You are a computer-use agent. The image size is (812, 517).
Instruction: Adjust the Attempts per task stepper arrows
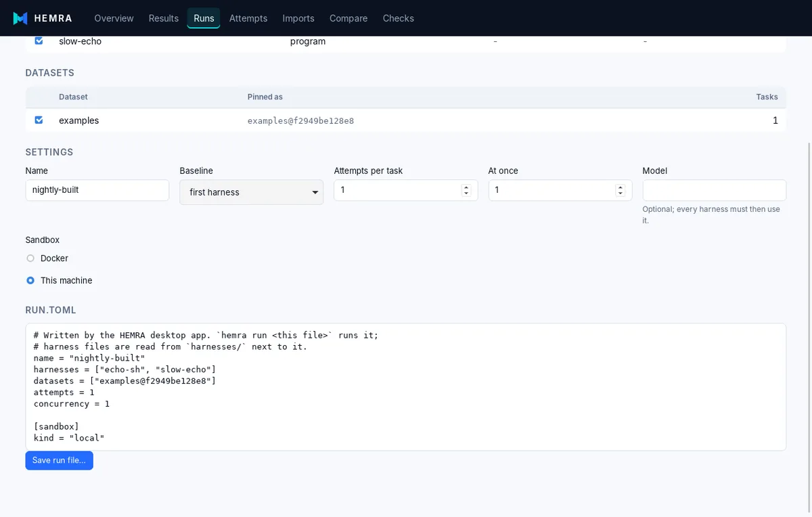(x=466, y=190)
